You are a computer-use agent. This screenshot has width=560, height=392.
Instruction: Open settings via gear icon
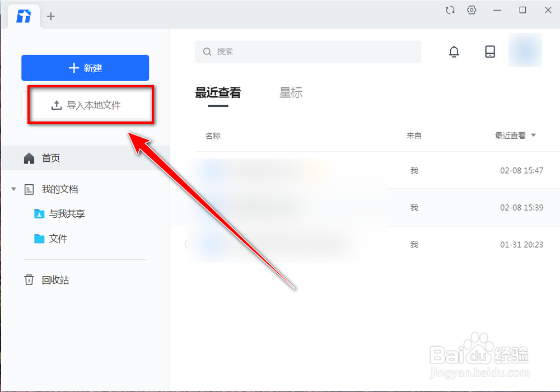pos(472,10)
